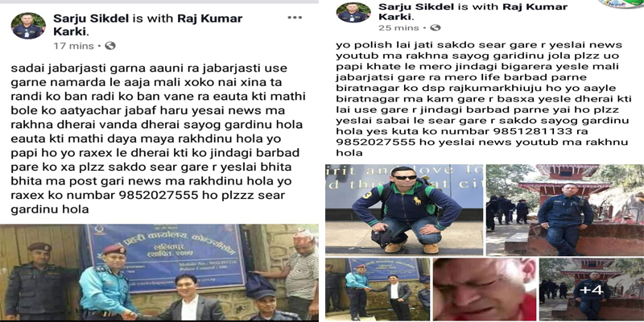Viewport: 644px width, 322px height.
Task: Click the 25 mins timestamp
Action: pyautogui.click(x=398, y=28)
